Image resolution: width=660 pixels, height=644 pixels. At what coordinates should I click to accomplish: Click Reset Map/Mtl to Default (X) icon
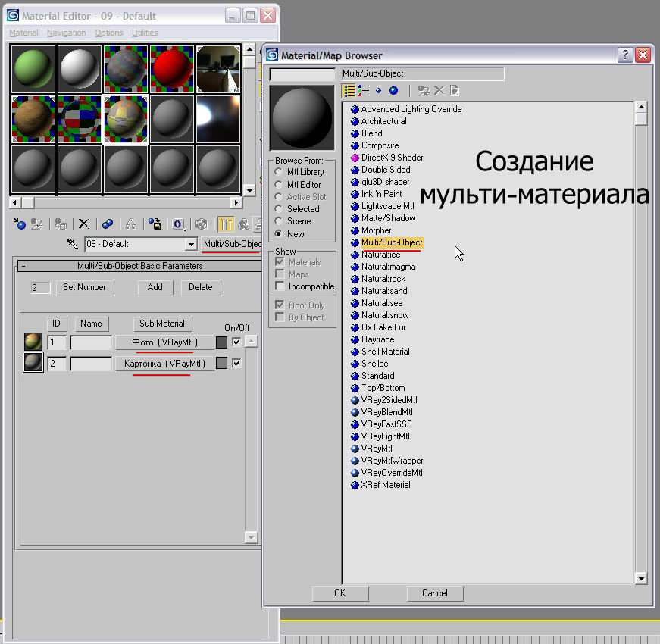[x=84, y=224]
